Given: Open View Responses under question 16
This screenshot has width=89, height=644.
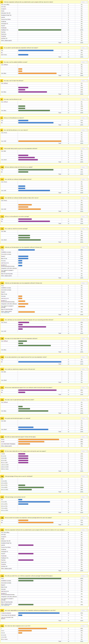Looking at the screenshot, I should [5, 313].
